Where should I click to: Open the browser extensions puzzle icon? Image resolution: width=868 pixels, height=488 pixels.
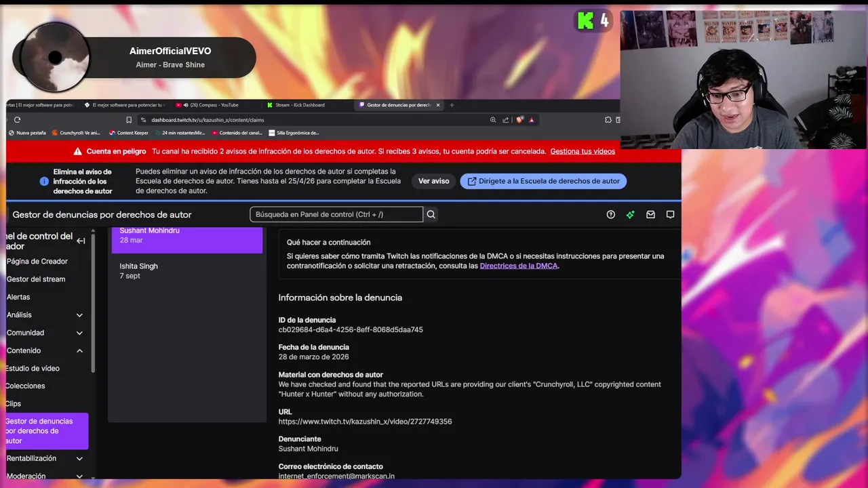pos(608,120)
